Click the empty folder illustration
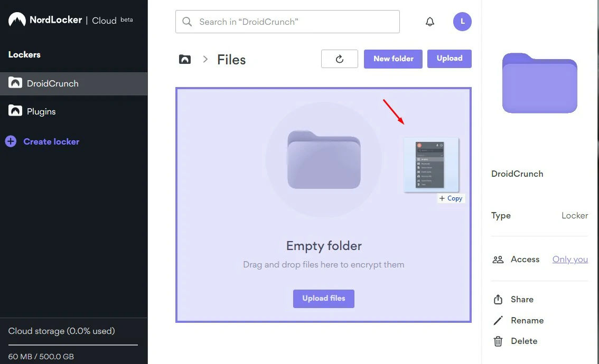Image resolution: width=599 pixels, height=364 pixels. tap(324, 159)
